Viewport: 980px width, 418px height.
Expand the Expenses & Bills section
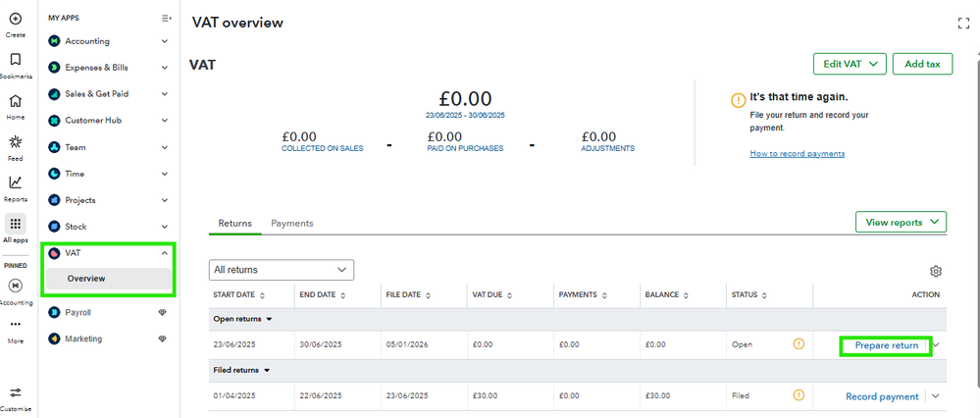click(x=165, y=68)
